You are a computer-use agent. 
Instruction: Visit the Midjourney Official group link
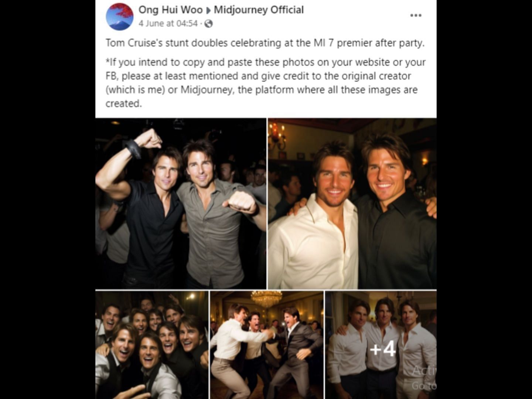tap(259, 10)
